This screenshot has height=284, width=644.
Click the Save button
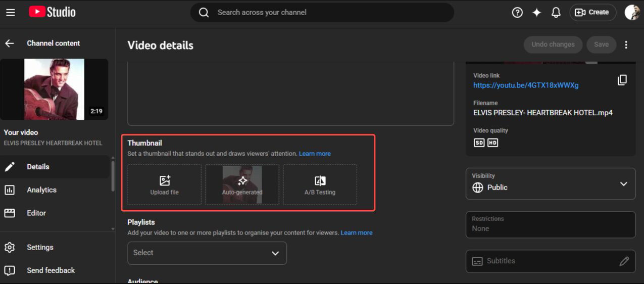(x=601, y=44)
